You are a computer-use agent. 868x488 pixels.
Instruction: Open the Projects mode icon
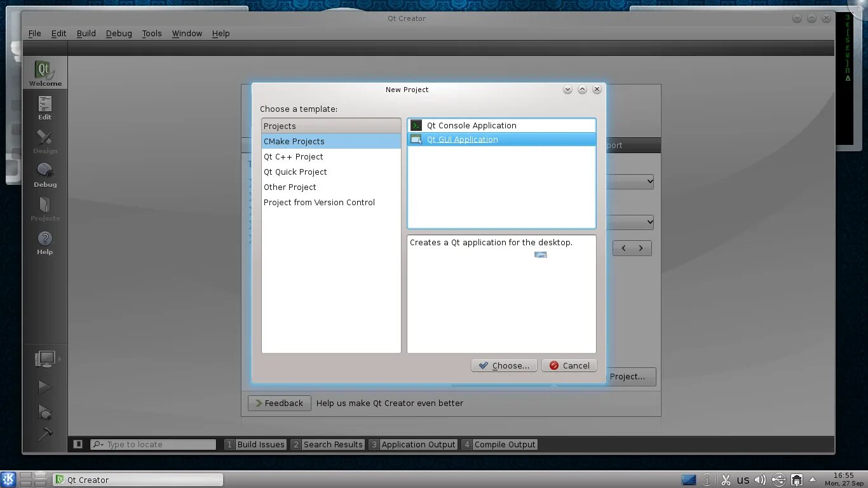click(x=44, y=208)
